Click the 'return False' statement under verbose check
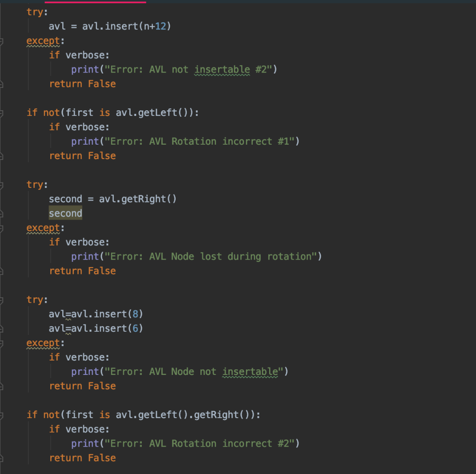 (82, 84)
